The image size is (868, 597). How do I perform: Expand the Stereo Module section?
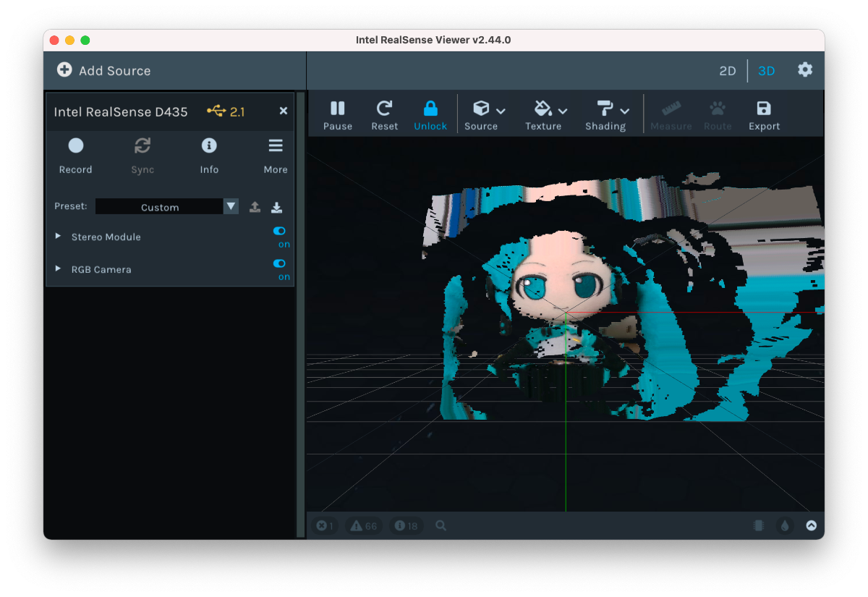click(x=58, y=237)
